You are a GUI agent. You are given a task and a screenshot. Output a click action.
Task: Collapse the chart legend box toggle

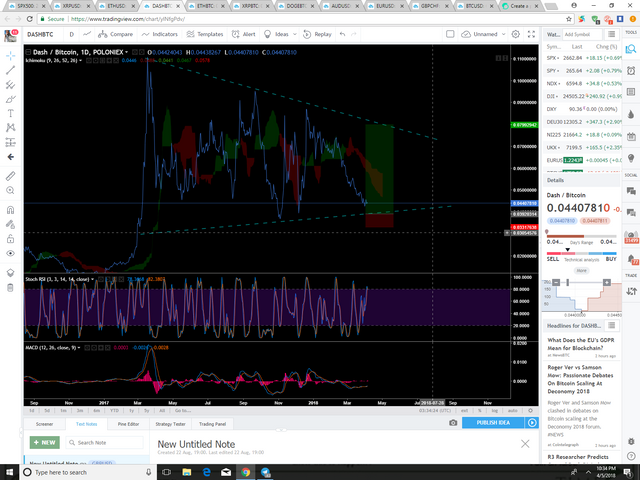tap(28, 52)
